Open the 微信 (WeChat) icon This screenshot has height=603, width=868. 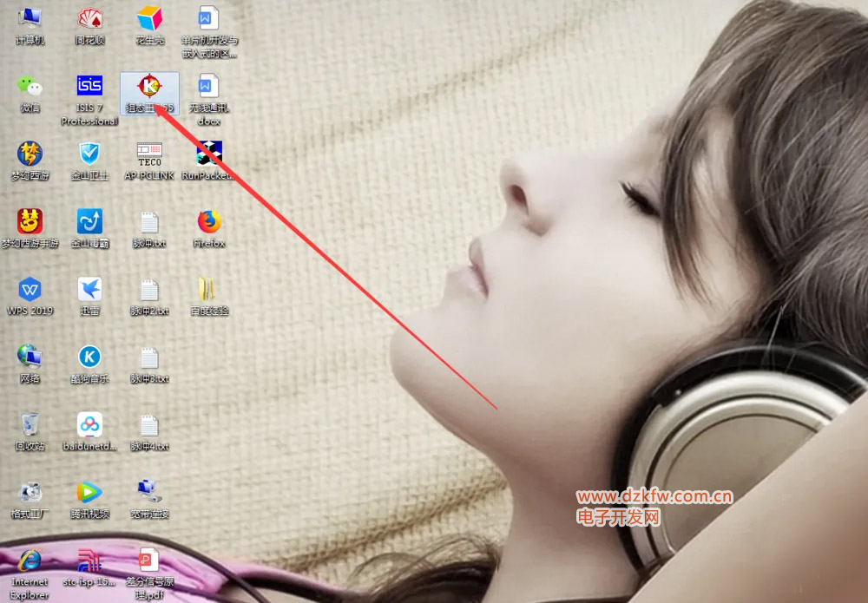(x=30, y=87)
